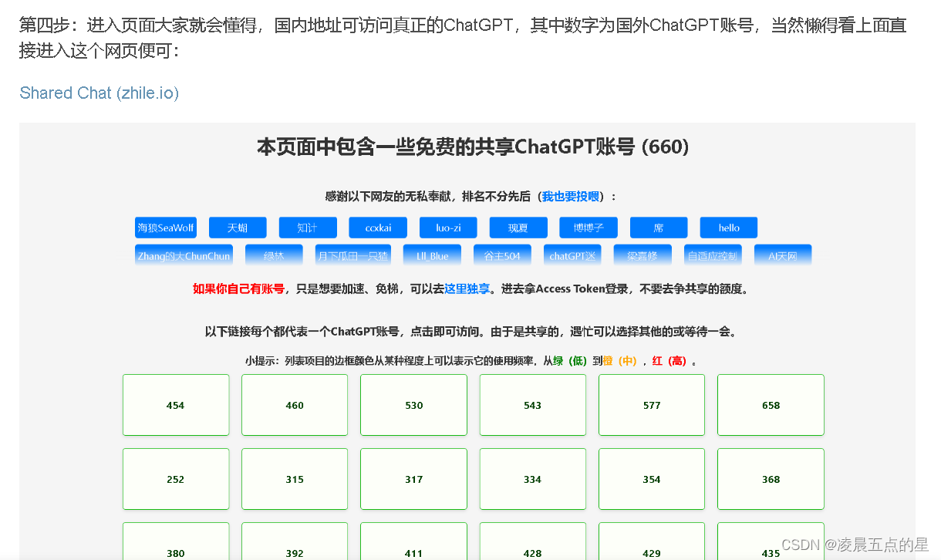Open shared account 577
This screenshot has width=941, height=560.
pyautogui.click(x=652, y=405)
